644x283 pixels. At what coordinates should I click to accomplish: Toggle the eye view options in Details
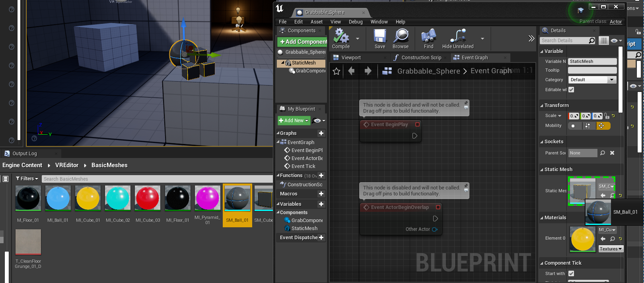coord(616,41)
